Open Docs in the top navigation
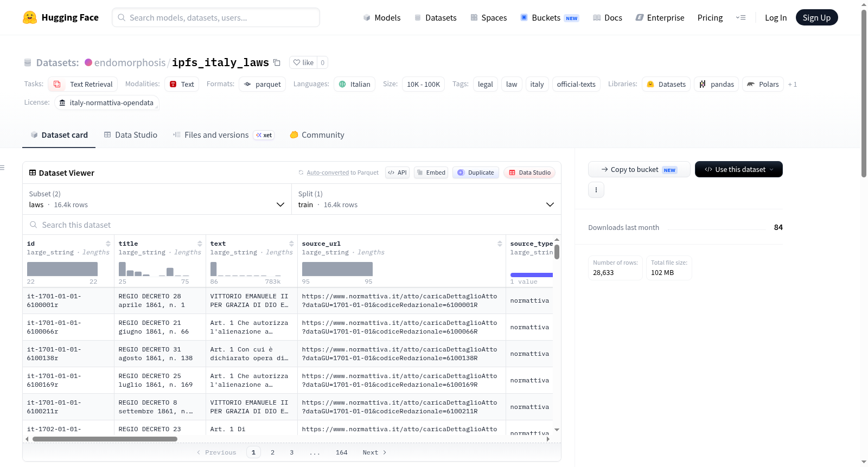Screen dimensions: 868x467 coord(608,17)
